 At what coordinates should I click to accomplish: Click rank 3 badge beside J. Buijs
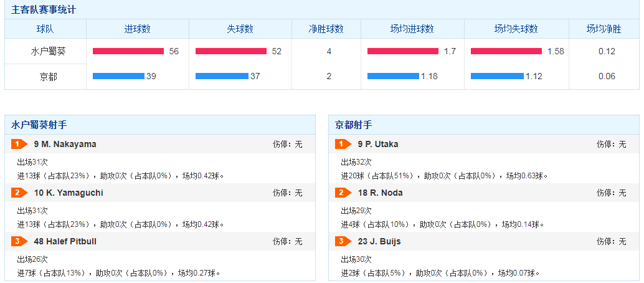pyautogui.click(x=343, y=242)
